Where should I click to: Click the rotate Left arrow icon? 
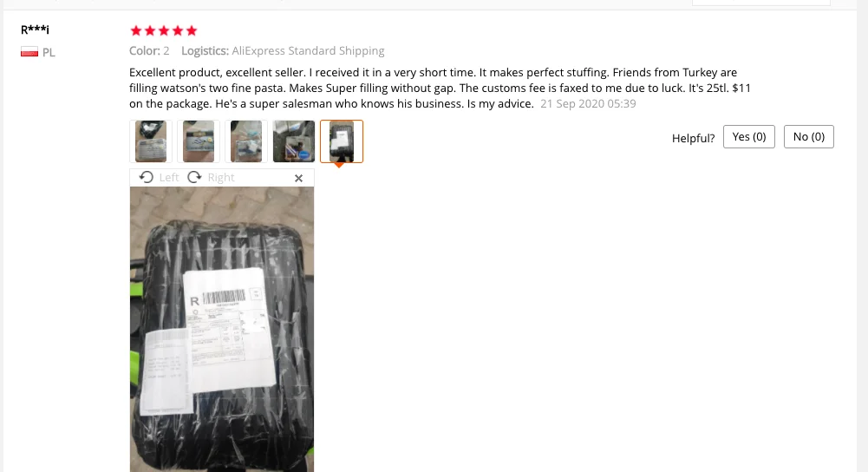(x=147, y=177)
